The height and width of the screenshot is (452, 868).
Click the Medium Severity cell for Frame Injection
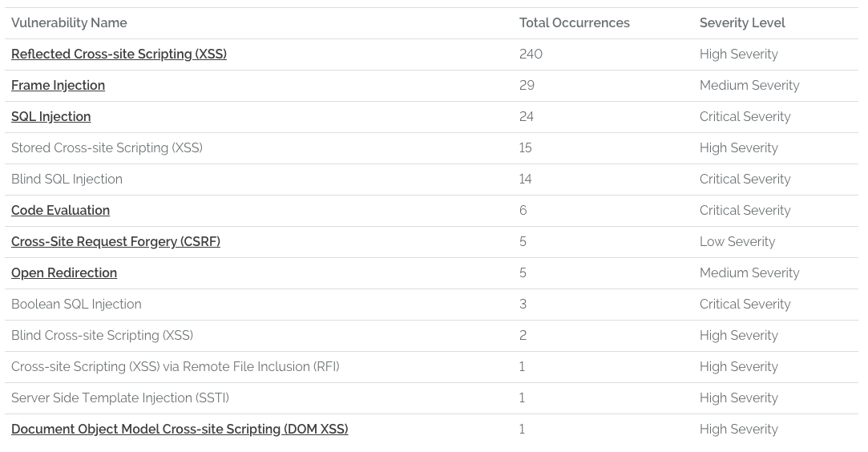pyautogui.click(x=749, y=86)
